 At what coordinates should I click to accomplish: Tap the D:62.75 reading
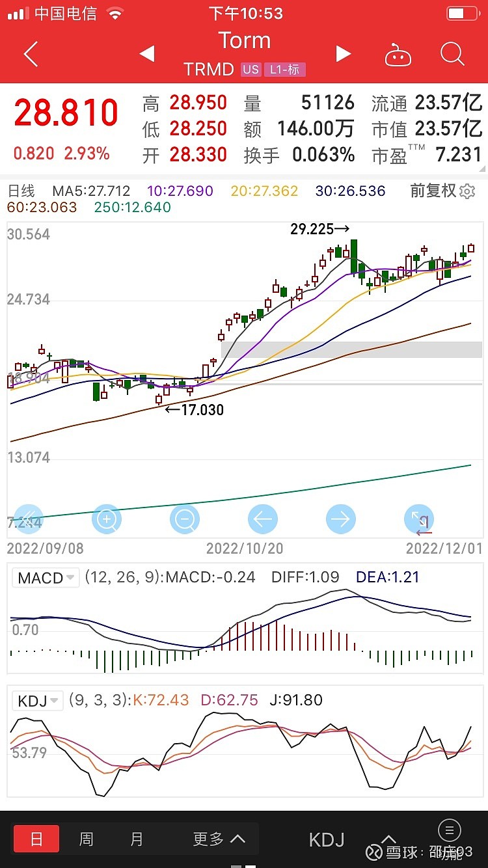pos(229,700)
